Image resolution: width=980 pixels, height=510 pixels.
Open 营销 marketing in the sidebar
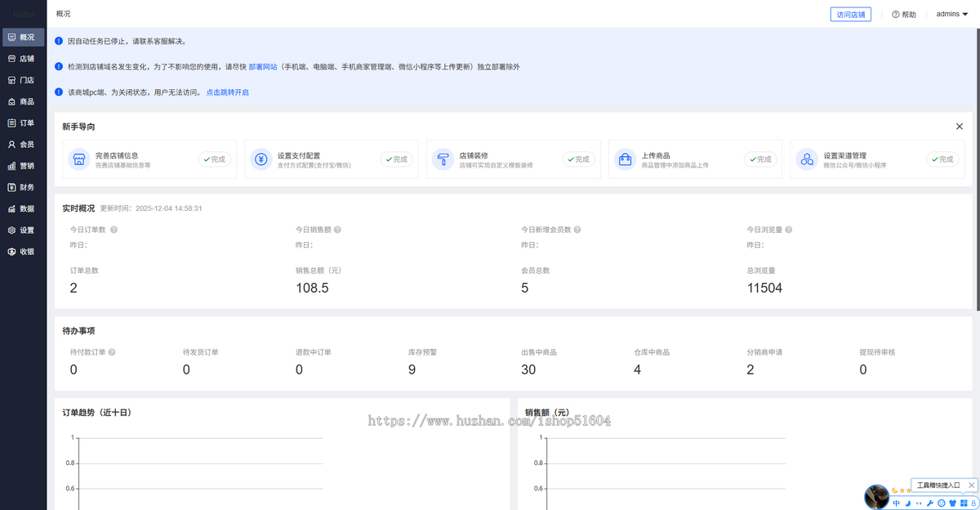click(23, 166)
